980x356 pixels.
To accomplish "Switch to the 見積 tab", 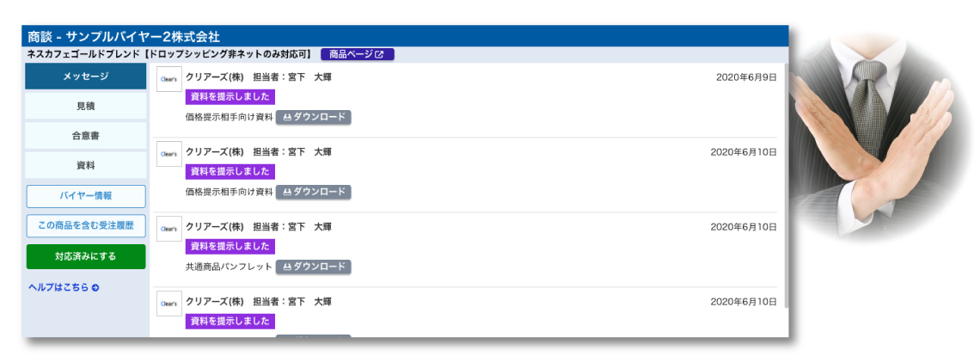I will pos(86,106).
